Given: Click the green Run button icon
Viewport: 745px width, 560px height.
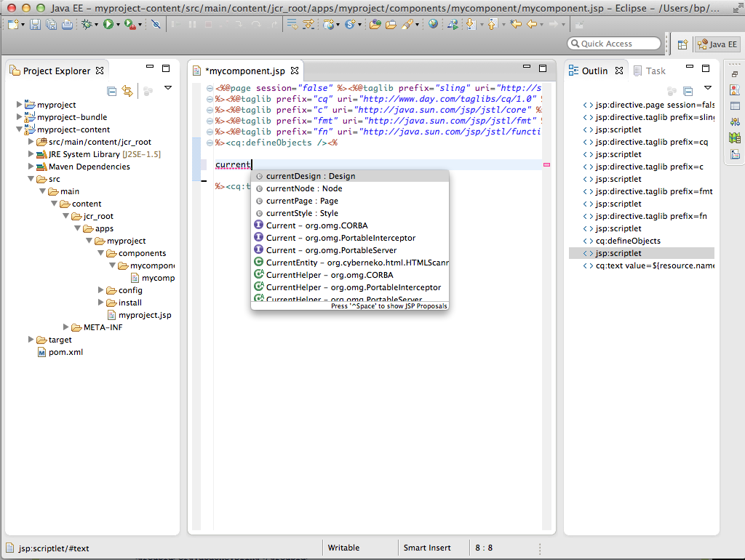Looking at the screenshot, I should coord(108,25).
